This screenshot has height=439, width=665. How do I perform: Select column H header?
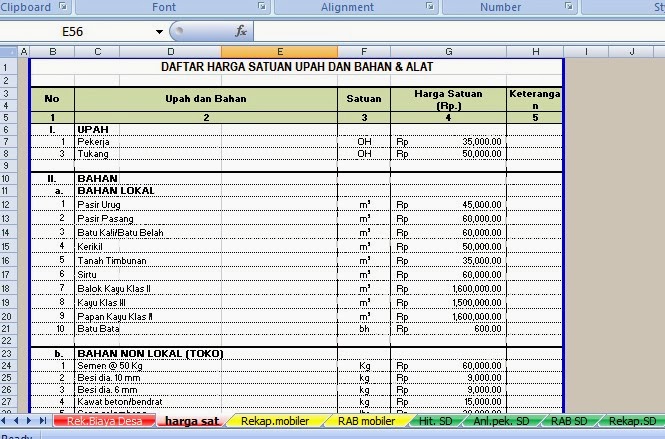coord(535,52)
